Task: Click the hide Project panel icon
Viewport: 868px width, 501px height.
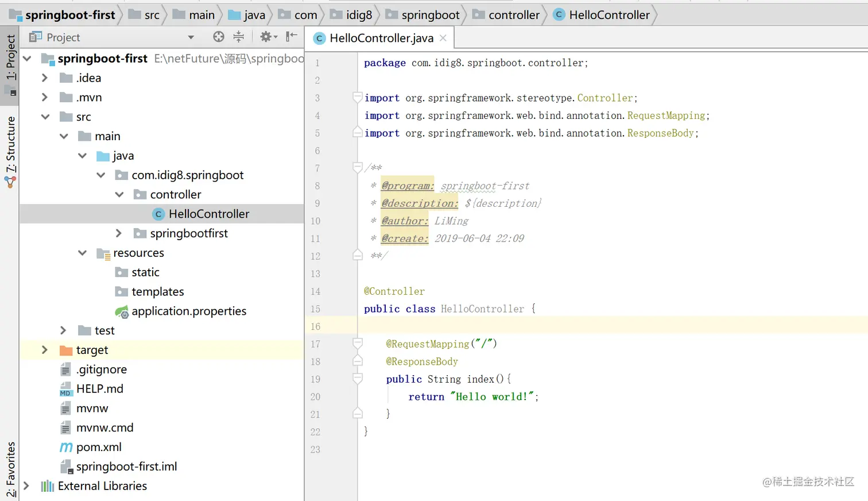Action: tap(292, 37)
